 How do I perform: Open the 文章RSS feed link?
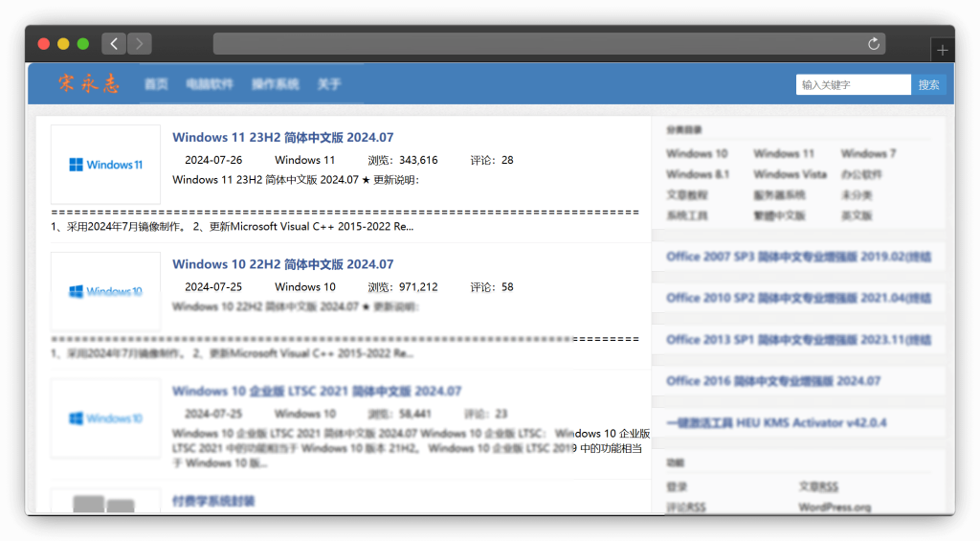818,486
